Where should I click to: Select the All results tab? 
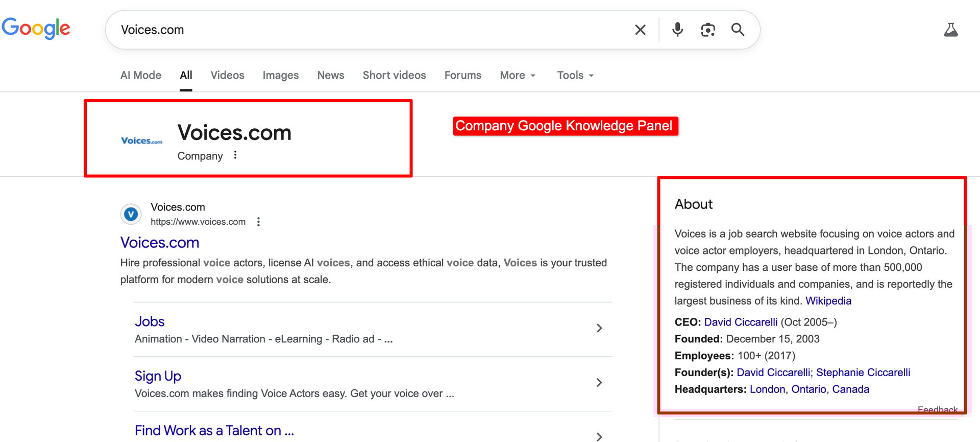coord(186,75)
